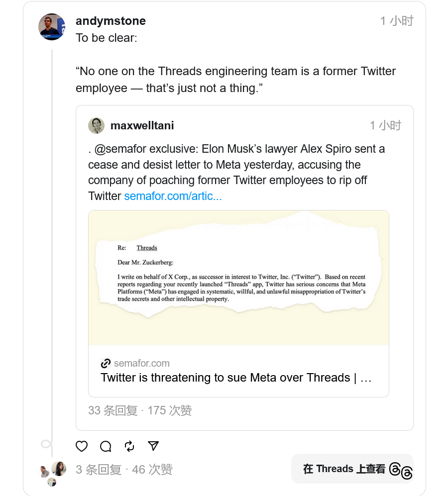
Task: Click the reply speech bubble icon
Action: [x=106, y=446]
